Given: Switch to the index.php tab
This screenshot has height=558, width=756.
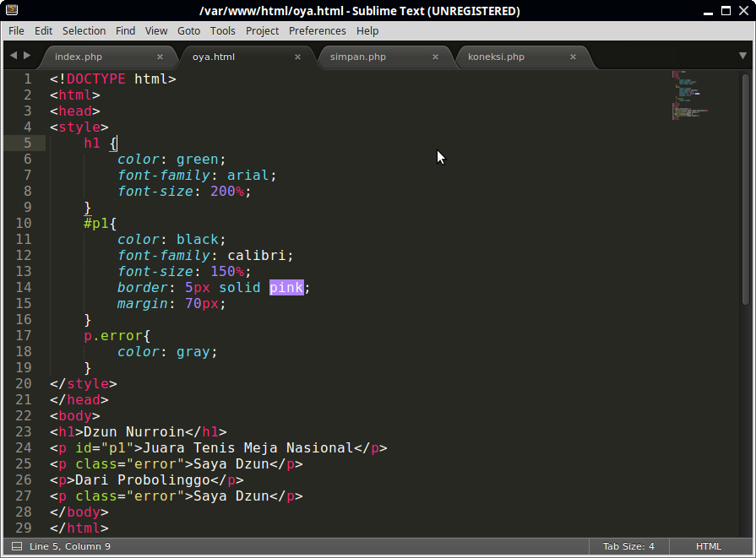Looking at the screenshot, I should point(106,57).
